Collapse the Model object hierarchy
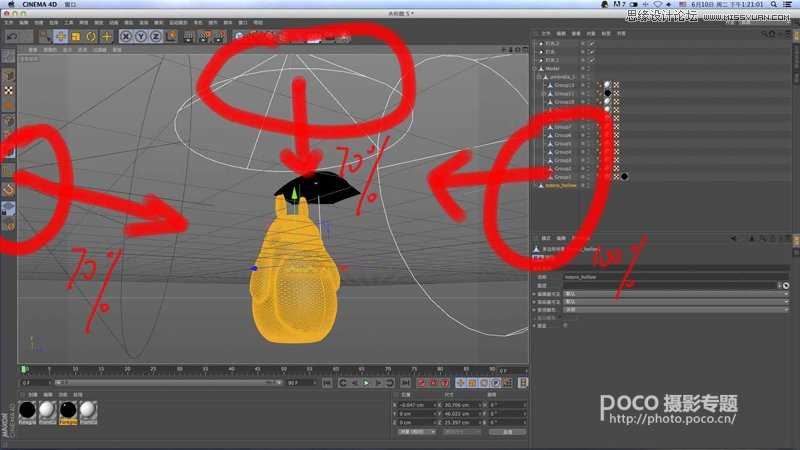800x450 pixels. [535, 69]
